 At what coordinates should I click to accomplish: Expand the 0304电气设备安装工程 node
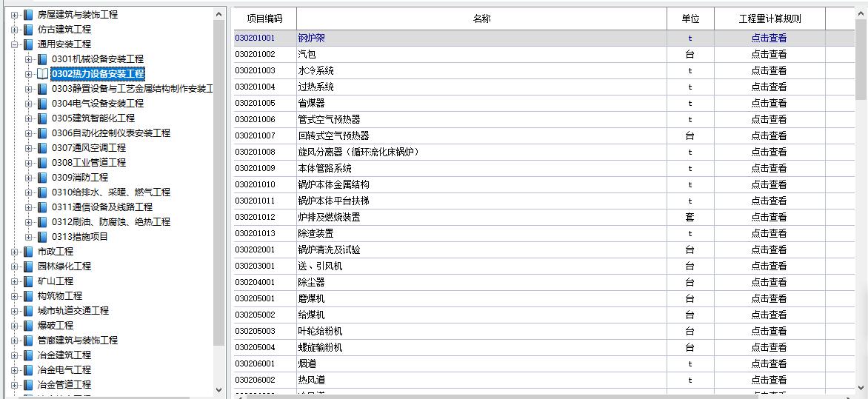pyautogui.click(x=29, y=104)
